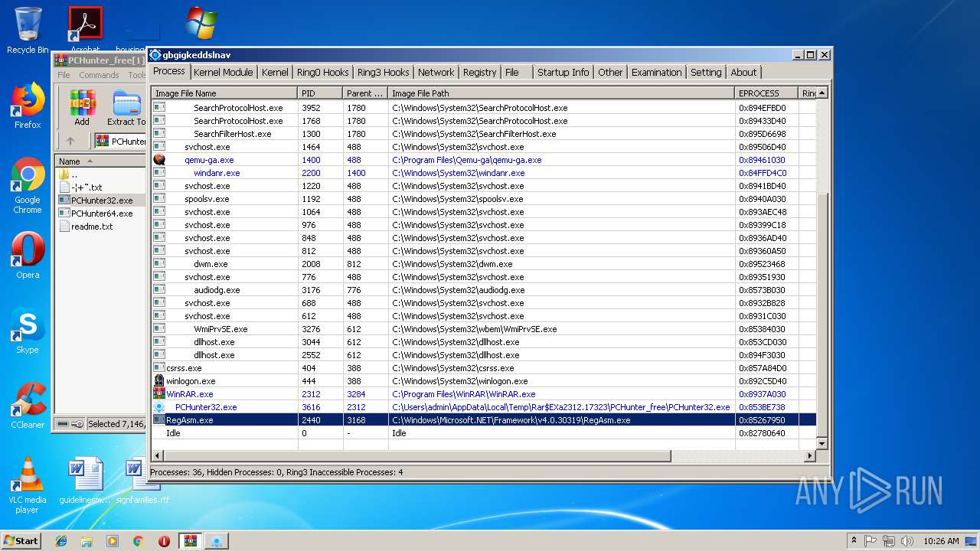The height and width of the screenshot is (551, 980).
Task: Open Internet Explorer from the taskbar
Action: coord(61,541)
